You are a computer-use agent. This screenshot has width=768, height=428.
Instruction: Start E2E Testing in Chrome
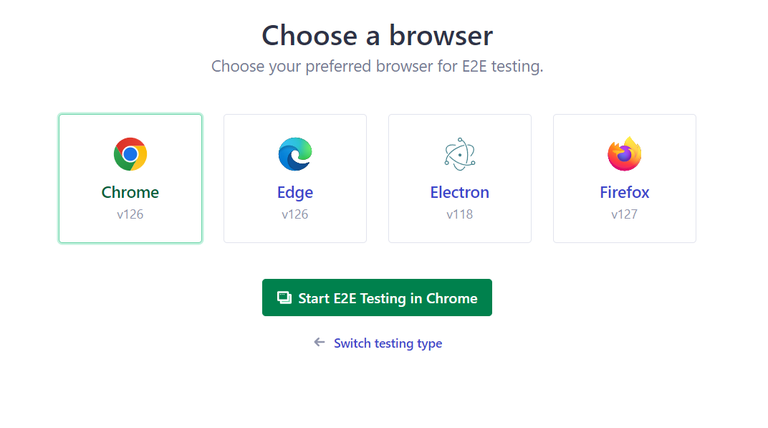377,298
